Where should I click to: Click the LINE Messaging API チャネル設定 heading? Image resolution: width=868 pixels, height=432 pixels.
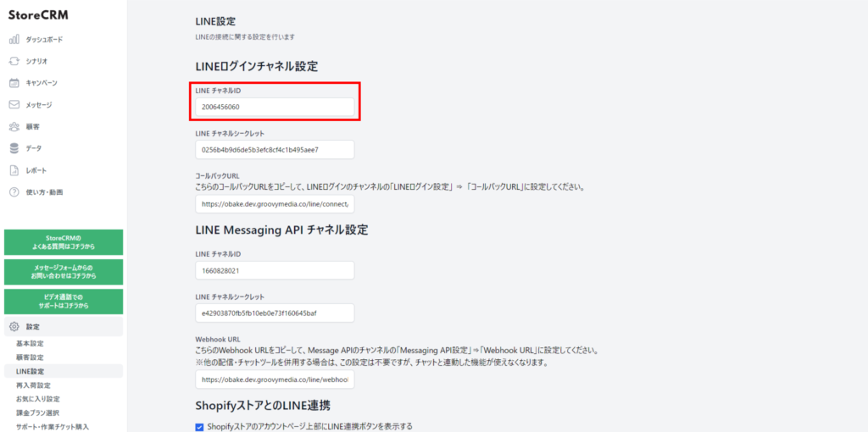coord(281,230)
